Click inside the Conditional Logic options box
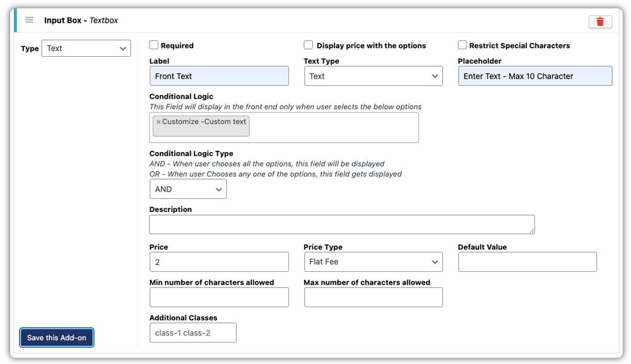Viewport: 631px width, 364px height. 334,126
